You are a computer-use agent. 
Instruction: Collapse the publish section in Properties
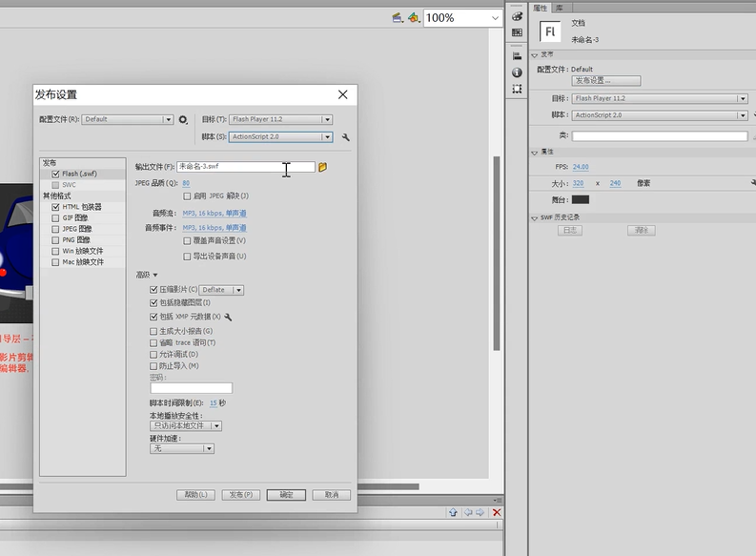tap(534, 55)
